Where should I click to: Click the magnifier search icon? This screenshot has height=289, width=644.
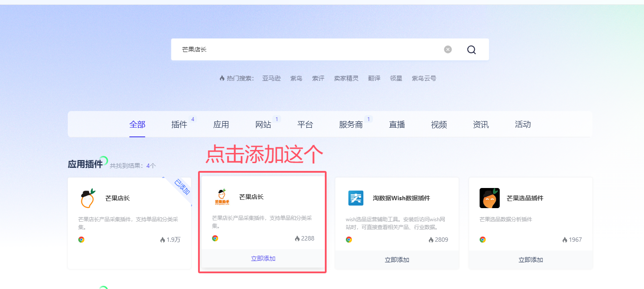tap(471, 50)
